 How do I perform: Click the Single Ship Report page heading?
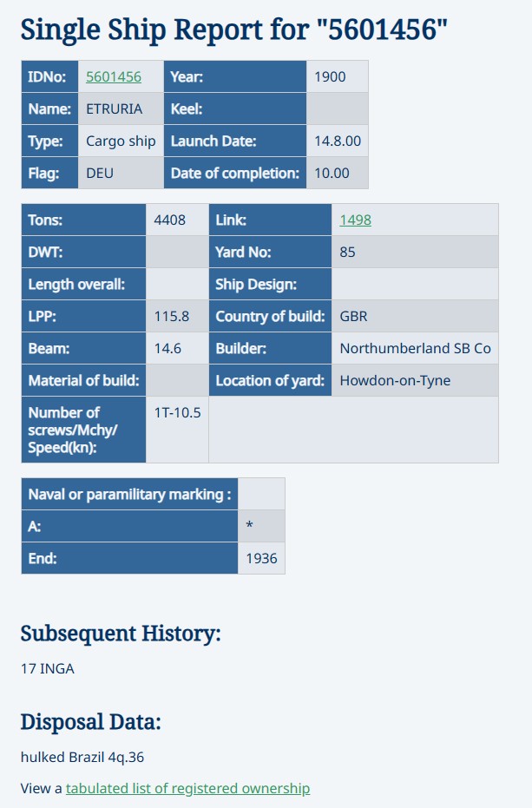234,30
